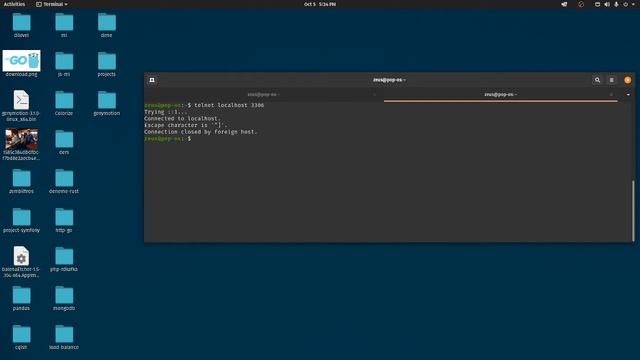Image resolution: width=640 pixels, height=360 pixels.
Task: Expand the terminal tab list dropdown arrow
Action: [628, 95]
